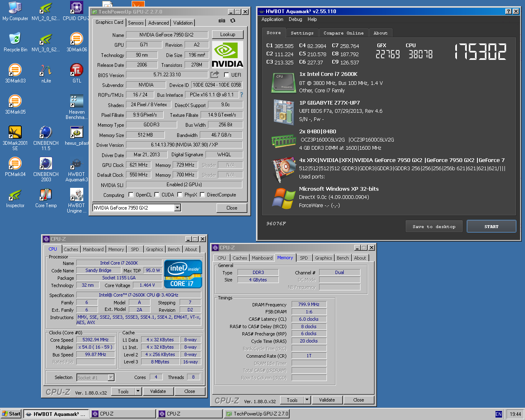Open 3DMark06 desktop shortcut

[x=77, y=43]
